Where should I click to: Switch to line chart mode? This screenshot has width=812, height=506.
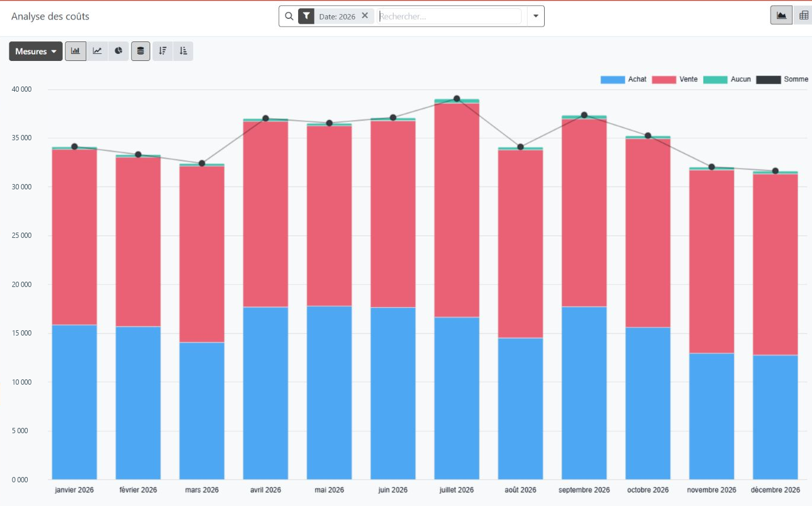[97, 51]
